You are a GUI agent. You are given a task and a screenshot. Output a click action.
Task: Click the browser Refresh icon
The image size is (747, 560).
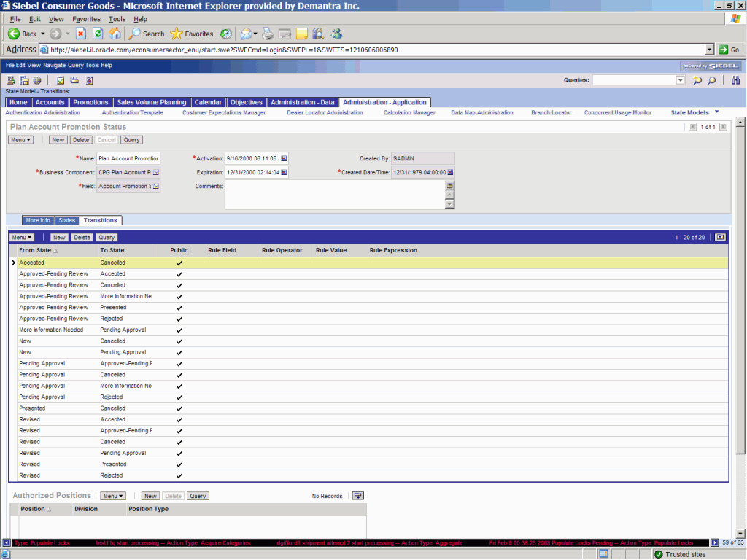(98, 34)
